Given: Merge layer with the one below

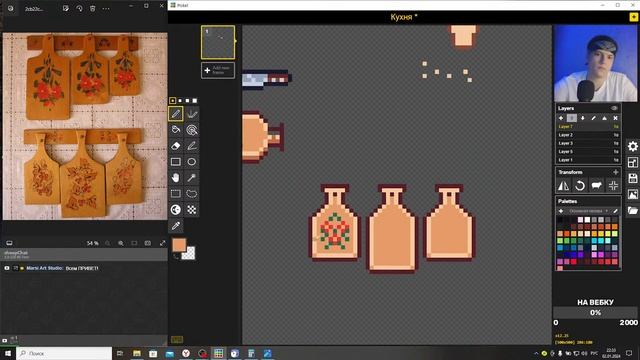Looking at the screenshot, I should [604, 118].
